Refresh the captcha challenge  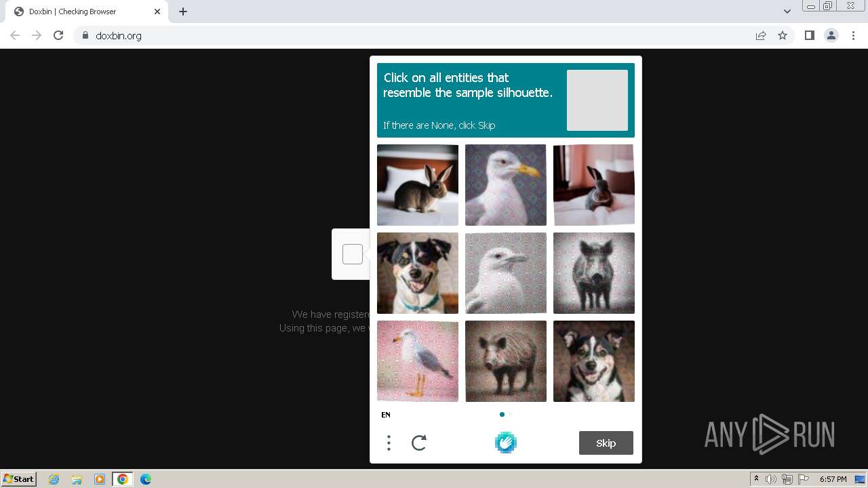(x=419, y=443)
